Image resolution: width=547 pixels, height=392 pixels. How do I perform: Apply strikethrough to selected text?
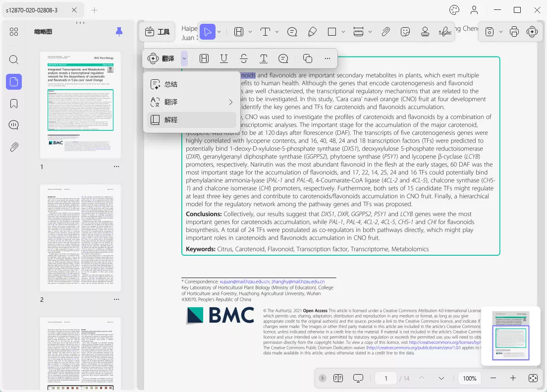click(244, 58)
